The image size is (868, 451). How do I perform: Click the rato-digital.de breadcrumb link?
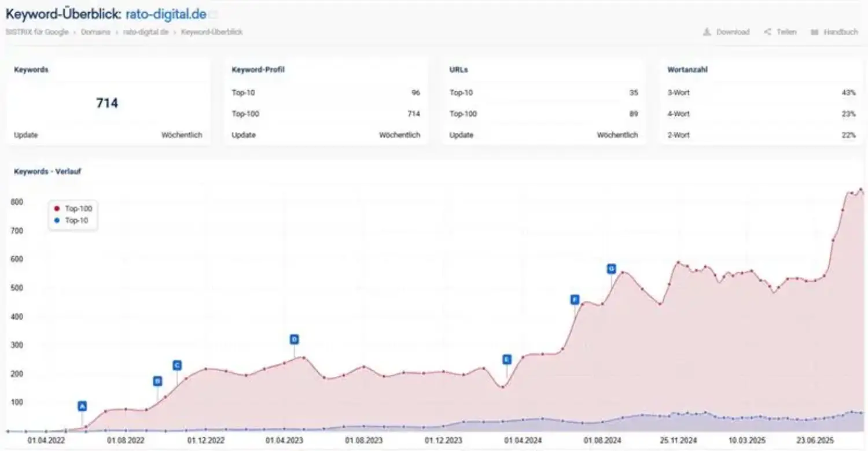145,32
